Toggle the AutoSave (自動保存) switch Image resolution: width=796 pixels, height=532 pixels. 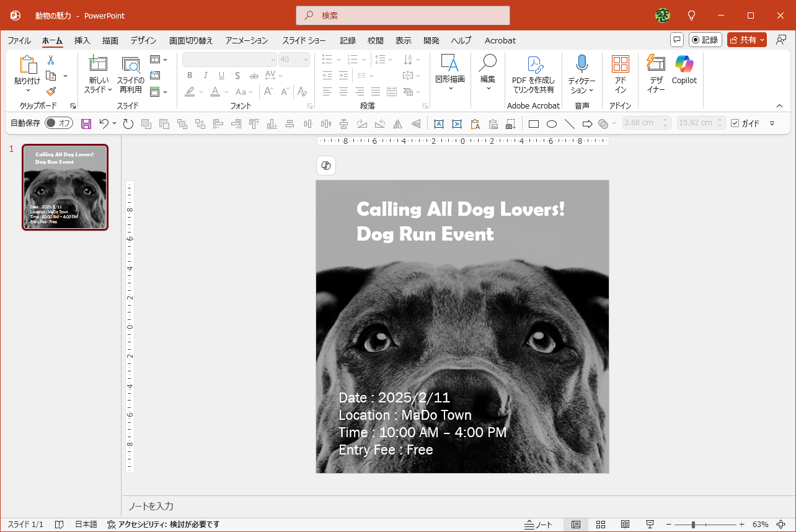(x=59, y=123)
